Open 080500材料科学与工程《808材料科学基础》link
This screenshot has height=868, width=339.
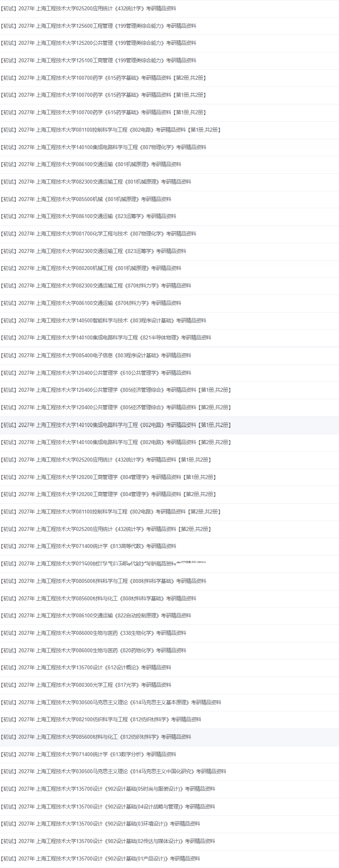coord(103,581)
